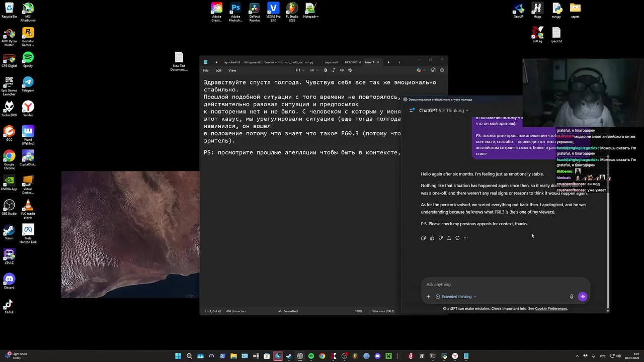Add attachment with plus button in ChatGPT
Viewport: 644px width, 362px height.
pyautogui.click(x=428, y=297)
